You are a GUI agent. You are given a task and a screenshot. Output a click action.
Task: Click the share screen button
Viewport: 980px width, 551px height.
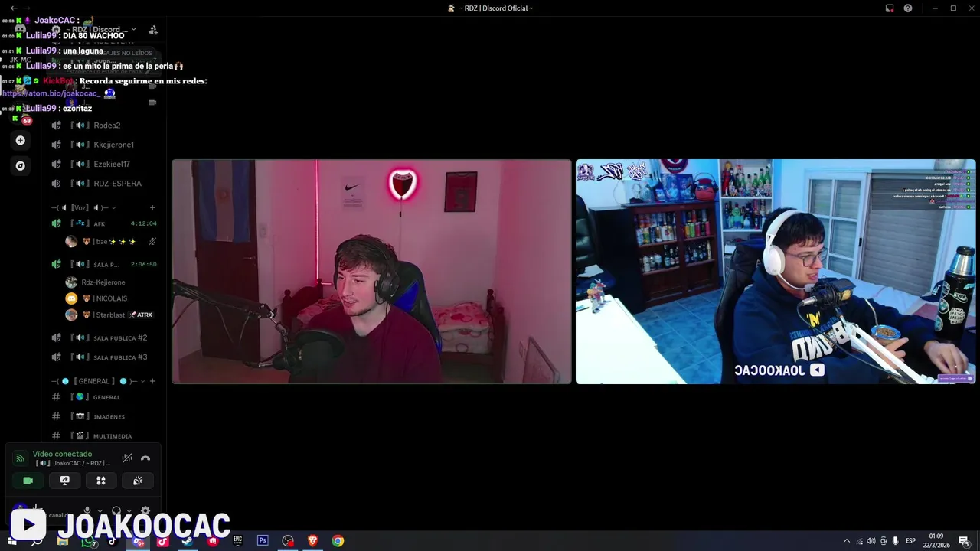pos(64,481)
